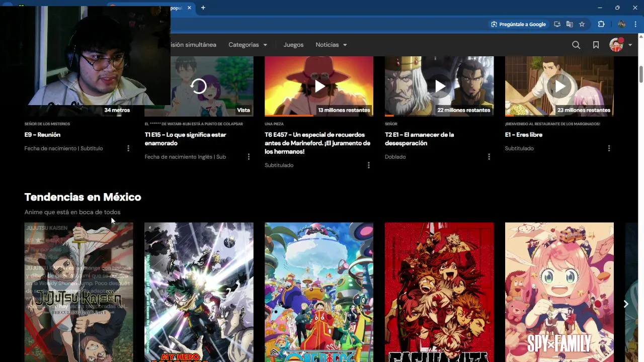Open the Gachiakuta red poster

(439, 292)
